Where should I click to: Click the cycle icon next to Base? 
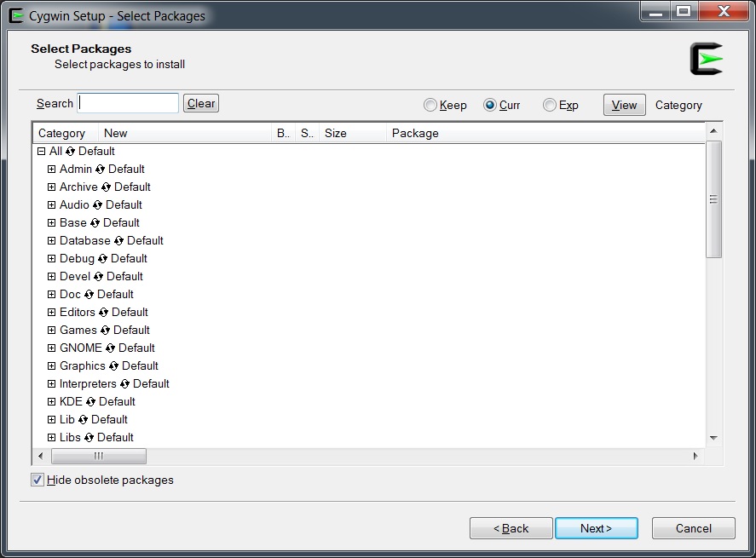(95, 222)
